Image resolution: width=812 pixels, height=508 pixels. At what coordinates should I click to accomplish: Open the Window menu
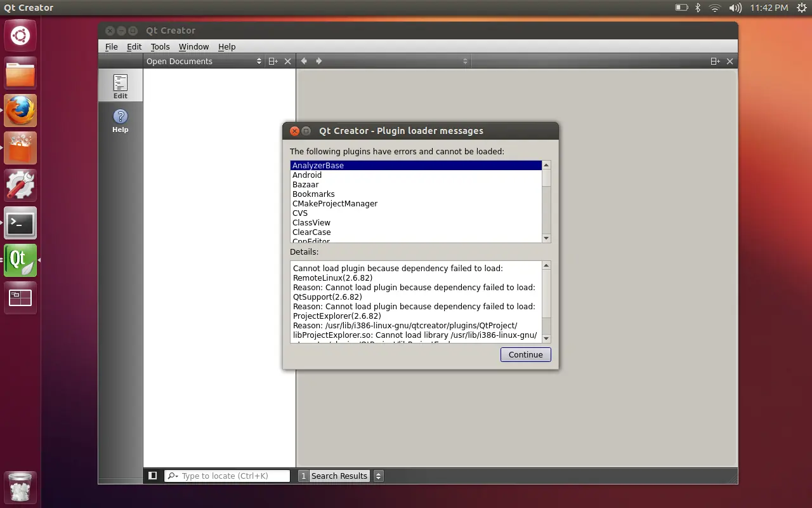[193, 46]
